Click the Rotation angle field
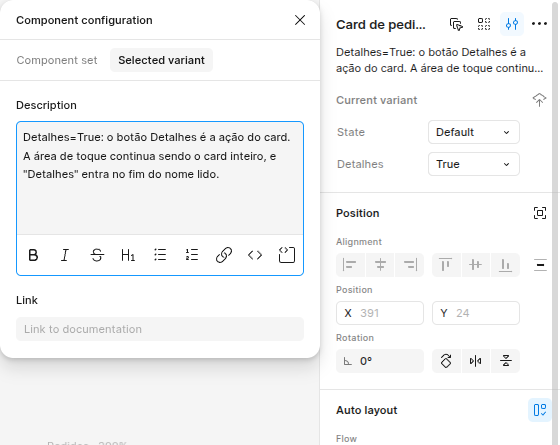 tap(380, 361)
